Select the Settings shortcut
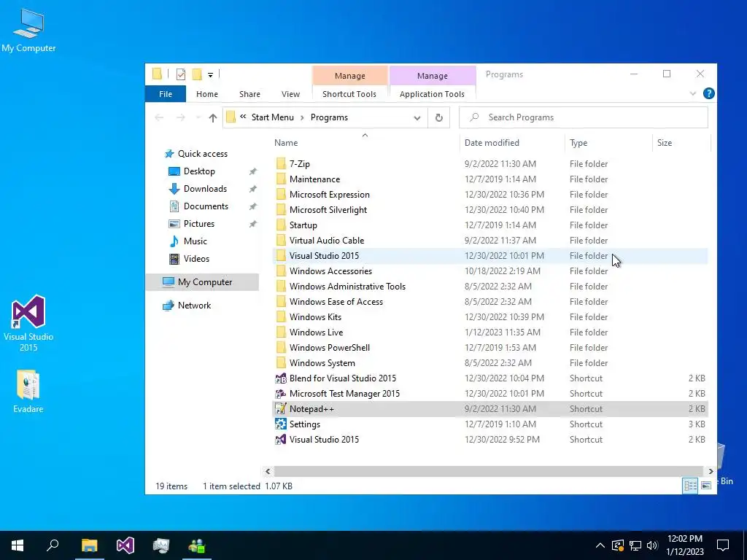This screenshot has height=560, width=747. click(489, 424)
